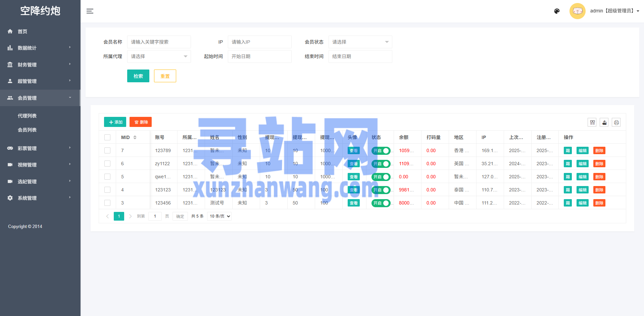The width and height of the screenshot is (644, 316).
Task: Click the print table icon
Action: tap(616, 122)
